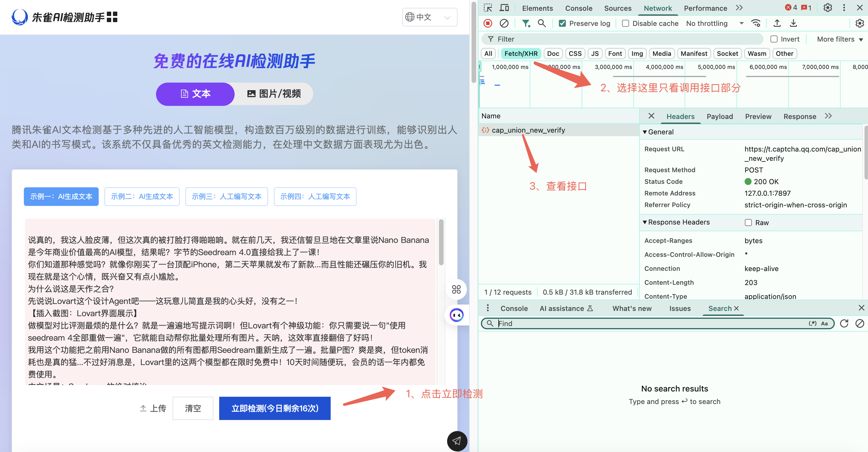Uncheck the Preserve log checkbox

pyautogui.click(x=562, y=23)
